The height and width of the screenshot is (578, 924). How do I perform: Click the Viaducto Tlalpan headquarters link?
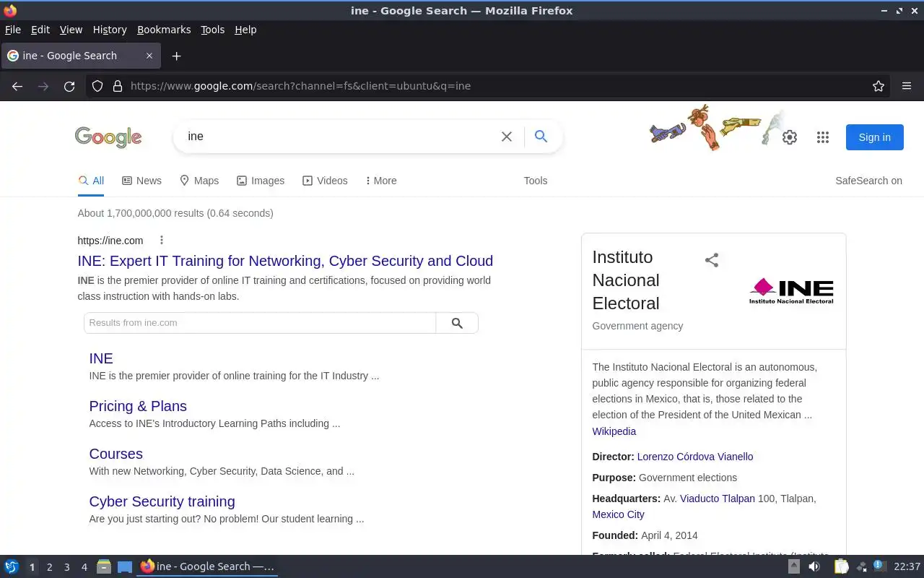point(718,499)
